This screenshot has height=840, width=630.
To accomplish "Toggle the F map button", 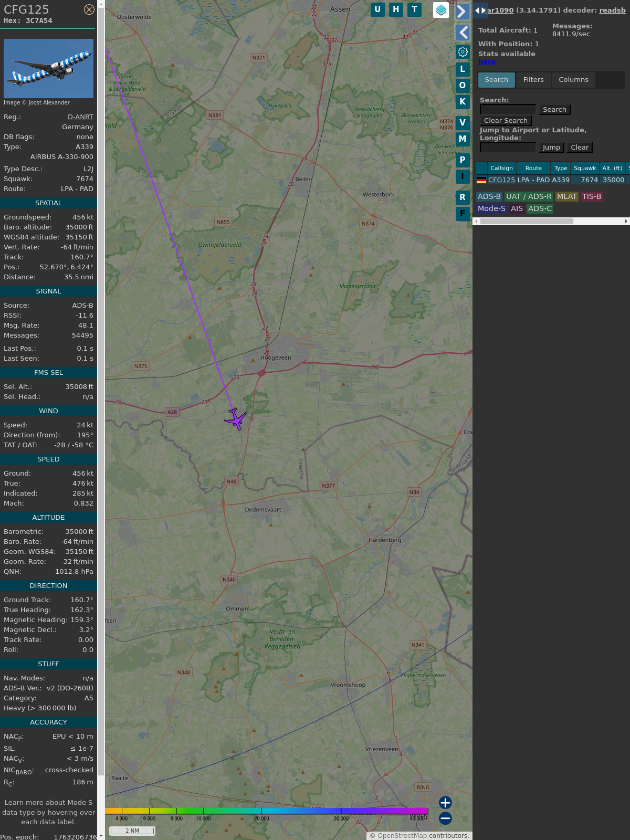I will 463,214.
